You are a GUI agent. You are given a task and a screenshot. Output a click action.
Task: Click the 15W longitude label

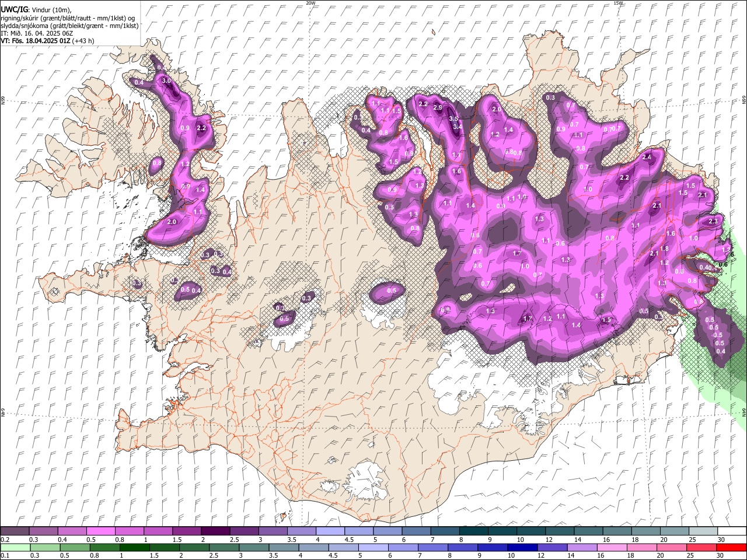(x=619, y=3)
